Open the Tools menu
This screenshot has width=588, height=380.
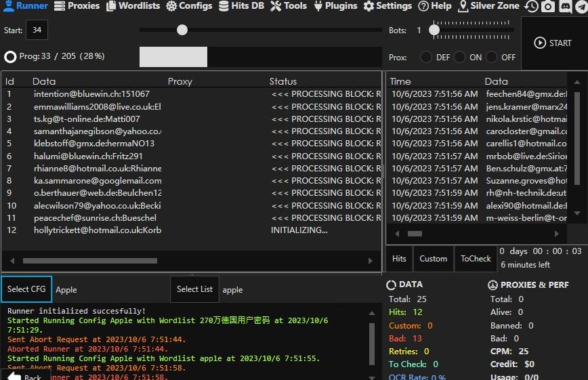coord(289,6)
